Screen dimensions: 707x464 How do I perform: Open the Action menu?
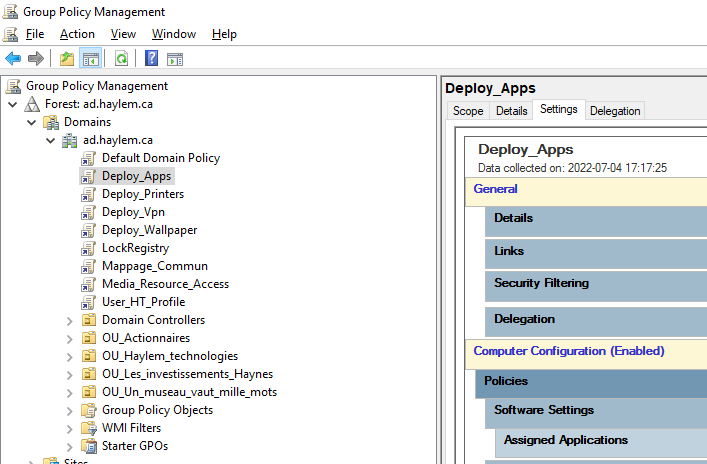coord(77,34)
